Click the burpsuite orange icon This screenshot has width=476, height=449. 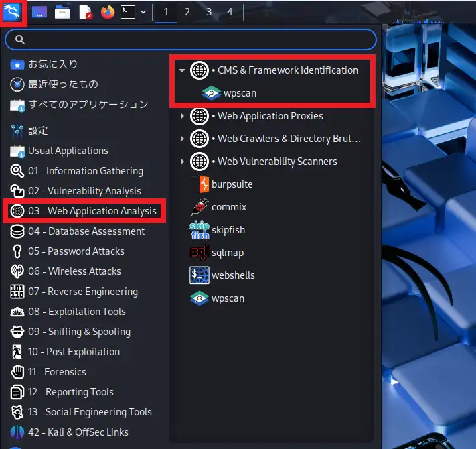(204, 184)
